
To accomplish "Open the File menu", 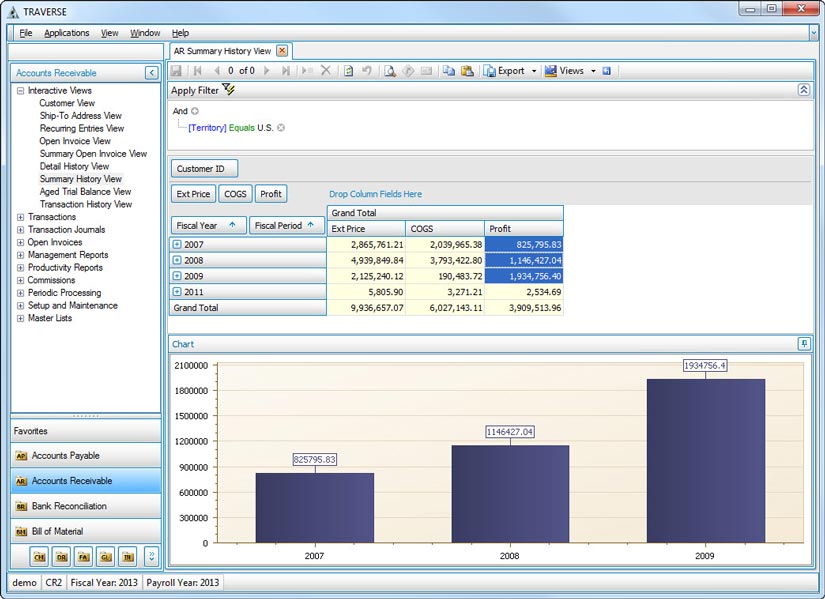I will (26, 33).
